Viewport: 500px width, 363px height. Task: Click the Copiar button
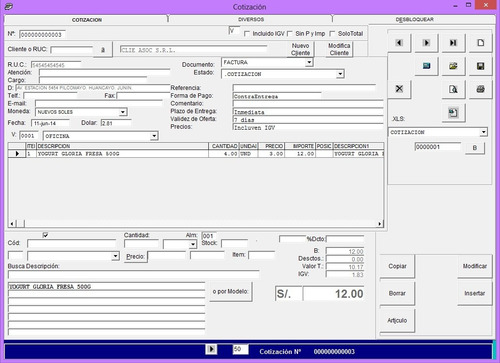click(x=397, y=266)
